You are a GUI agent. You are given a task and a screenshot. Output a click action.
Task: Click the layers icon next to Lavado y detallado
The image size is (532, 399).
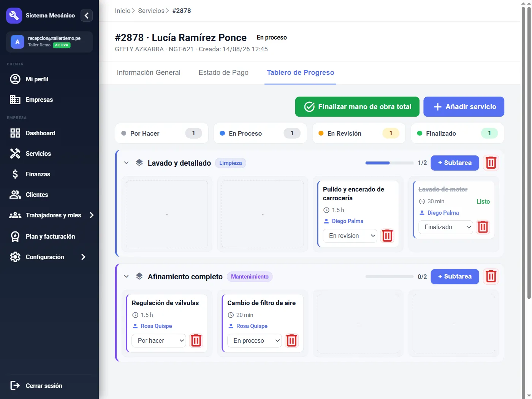[x=139, y=163]
